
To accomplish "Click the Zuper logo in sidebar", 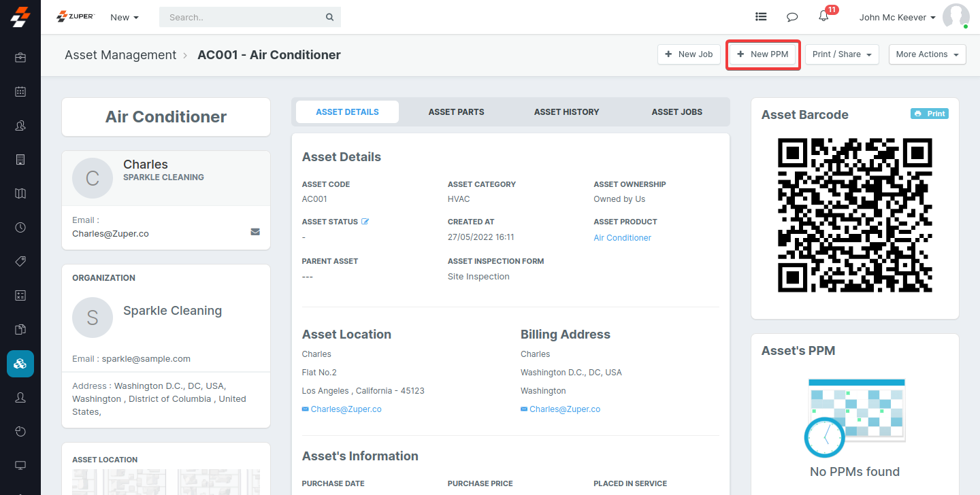I will pos(20,16).
